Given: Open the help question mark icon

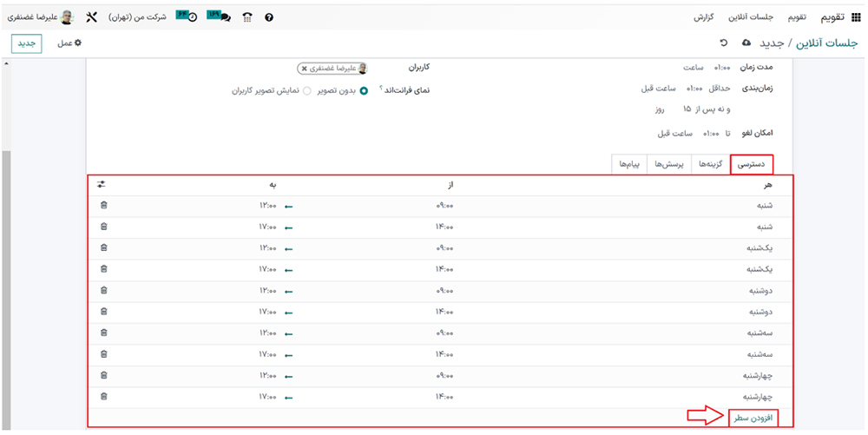Looking at the screenshot, I should [x=269, y=17].
